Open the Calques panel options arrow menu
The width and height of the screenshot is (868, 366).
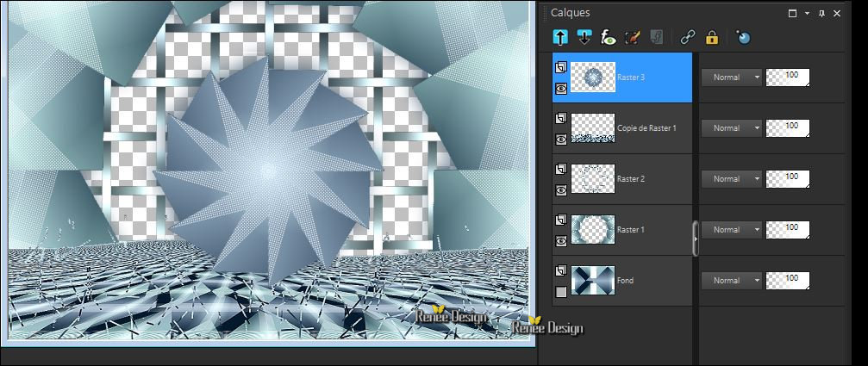coord(807,13)
